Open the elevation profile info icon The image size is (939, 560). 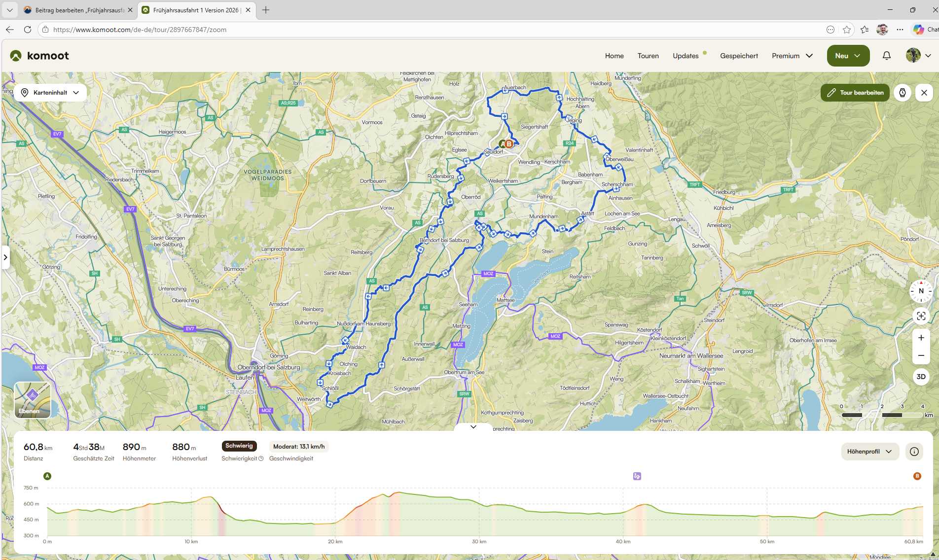click(x=914, y=452)
